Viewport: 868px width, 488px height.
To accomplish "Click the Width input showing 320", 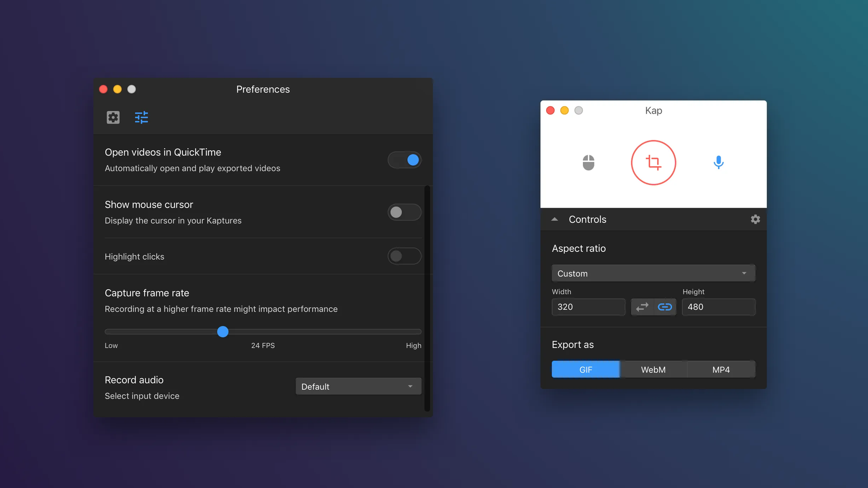I will pyautogui.click(x=588, y=307).
